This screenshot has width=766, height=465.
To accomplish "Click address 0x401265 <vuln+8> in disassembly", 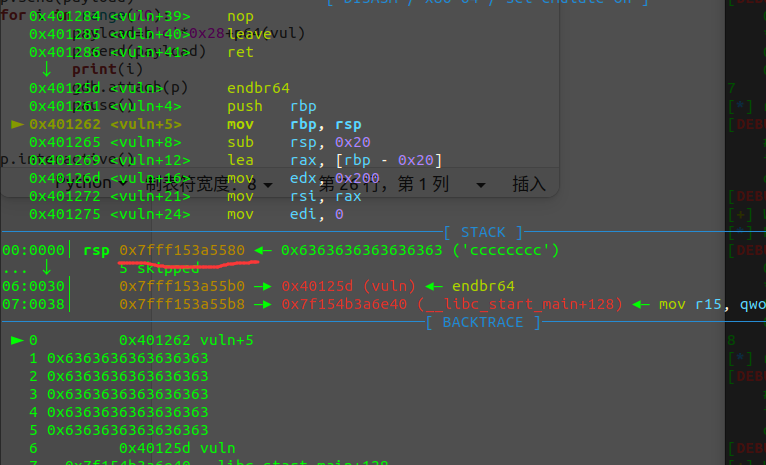I will click(105, 142).
